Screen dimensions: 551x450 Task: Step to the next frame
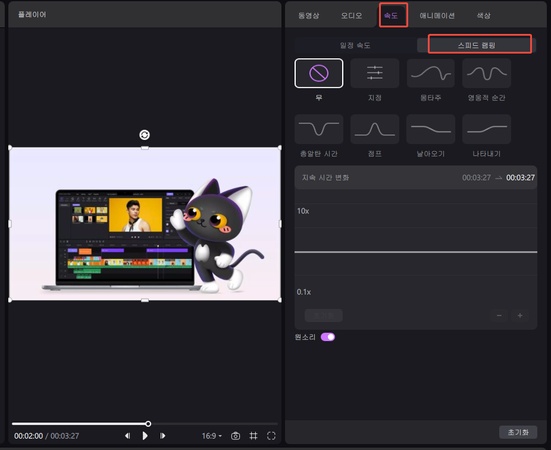point(162,436)
